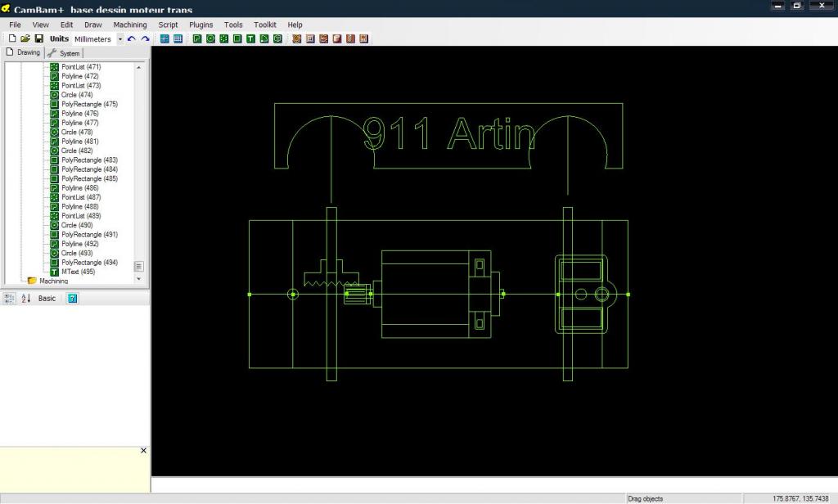This screenshot has height=504, width=838.
Task: Select the Circle draw tool in toolbar
Action: (x=210, y=38)
